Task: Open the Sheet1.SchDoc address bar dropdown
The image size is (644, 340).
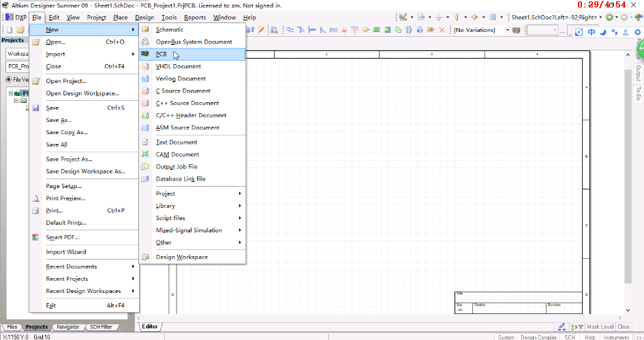Action: point(600,17)
